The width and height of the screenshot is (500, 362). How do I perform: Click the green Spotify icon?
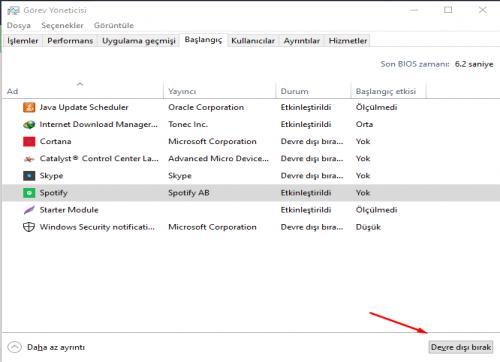tap(29, 193)
